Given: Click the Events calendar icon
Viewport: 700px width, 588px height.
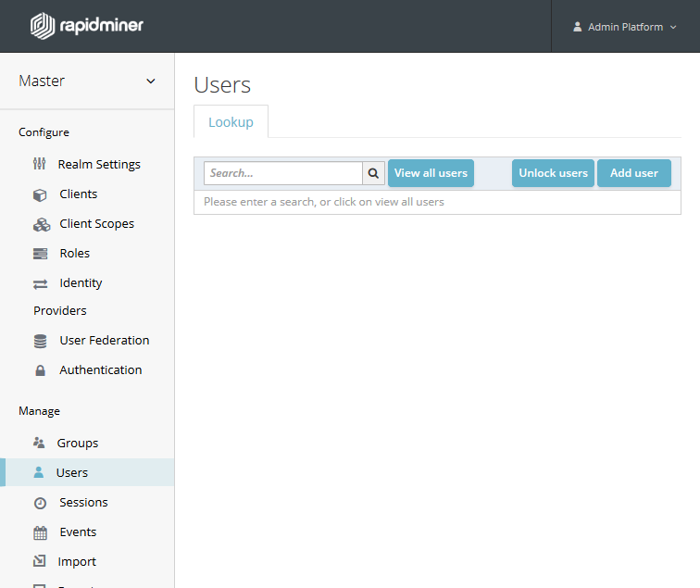Looking at the screenshot, I should point(40,532).
